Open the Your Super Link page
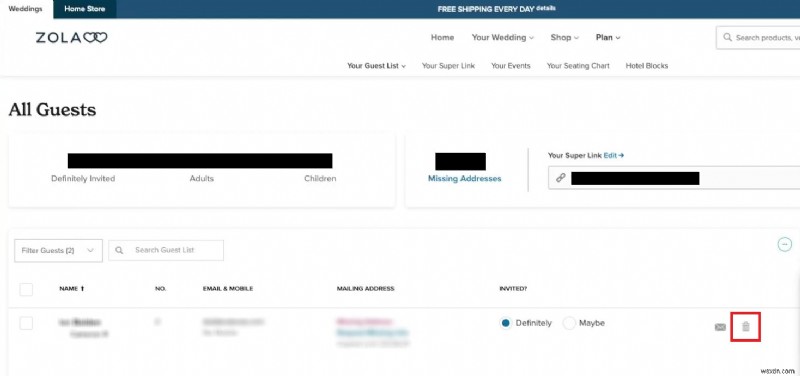This screenshot has width=800, height=376. [x=448, y=66]
